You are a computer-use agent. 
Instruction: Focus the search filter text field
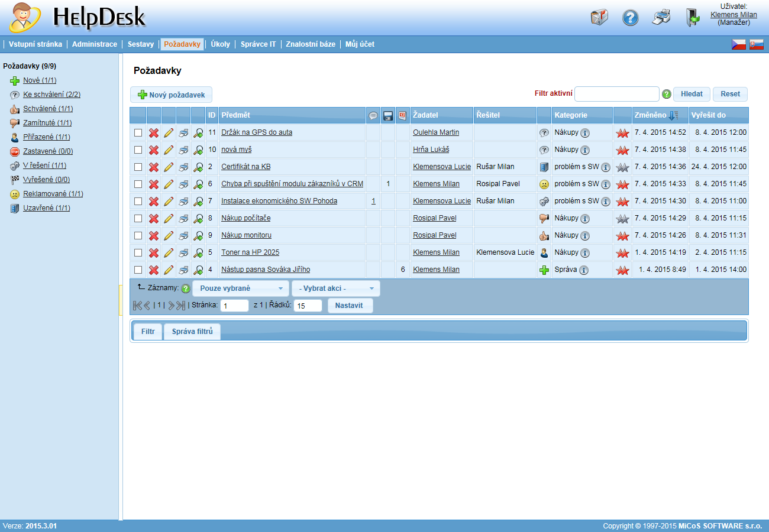(617, 94)
